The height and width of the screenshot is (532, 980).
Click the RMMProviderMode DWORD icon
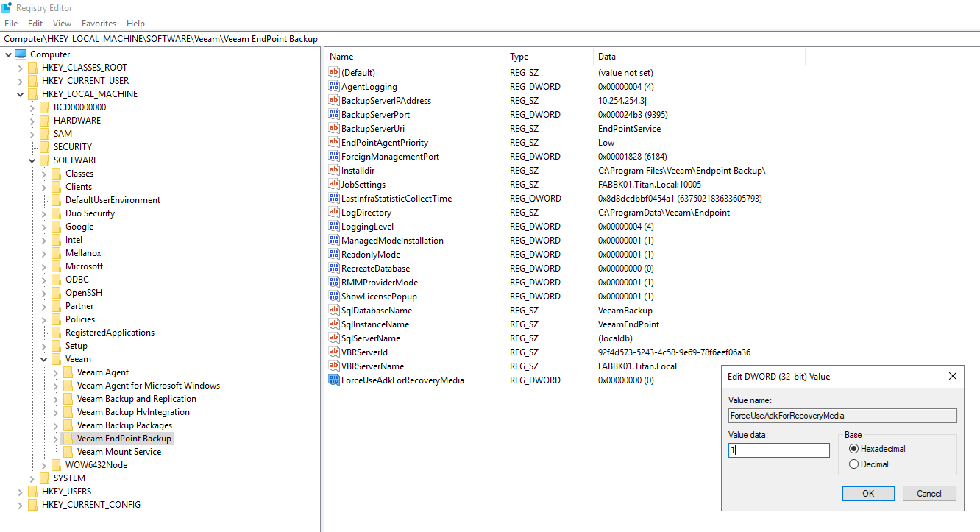click(333, 283)
